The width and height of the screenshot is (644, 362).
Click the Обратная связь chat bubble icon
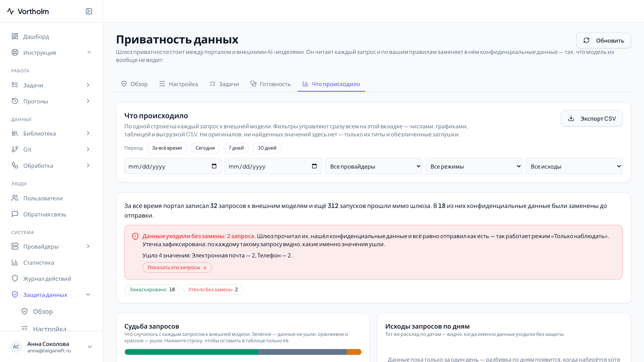coord(15,214)
